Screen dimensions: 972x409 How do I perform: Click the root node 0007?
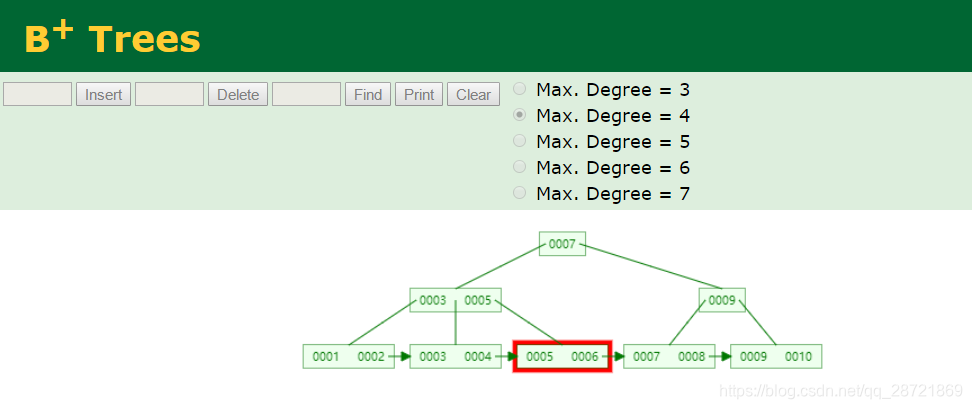pos(562,244)
